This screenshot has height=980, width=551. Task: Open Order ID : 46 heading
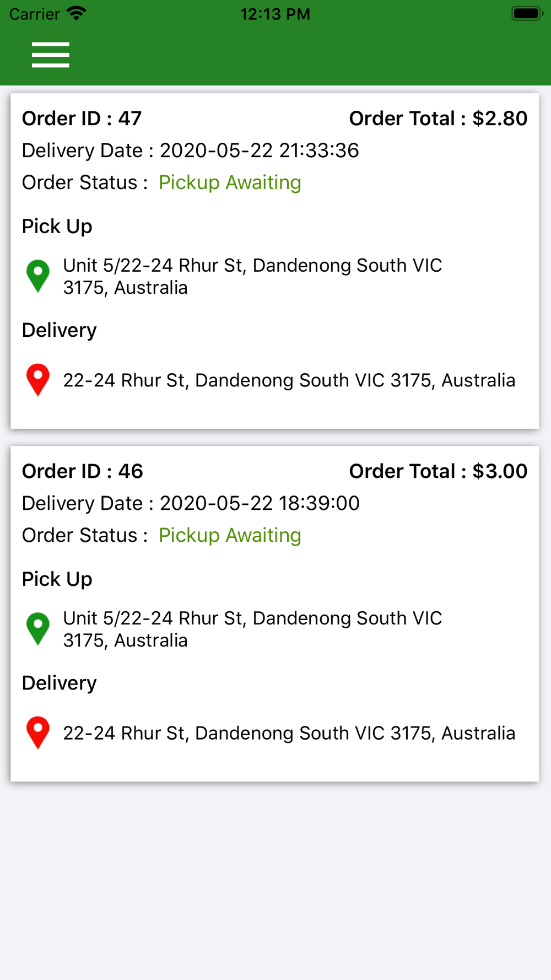(x=82, y=471)
